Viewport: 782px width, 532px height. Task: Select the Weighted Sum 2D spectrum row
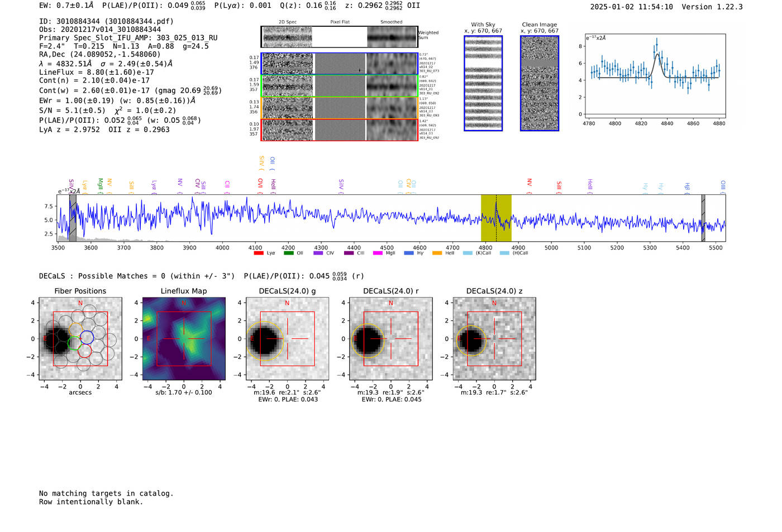pyautogui.click(x=340, y=37)
